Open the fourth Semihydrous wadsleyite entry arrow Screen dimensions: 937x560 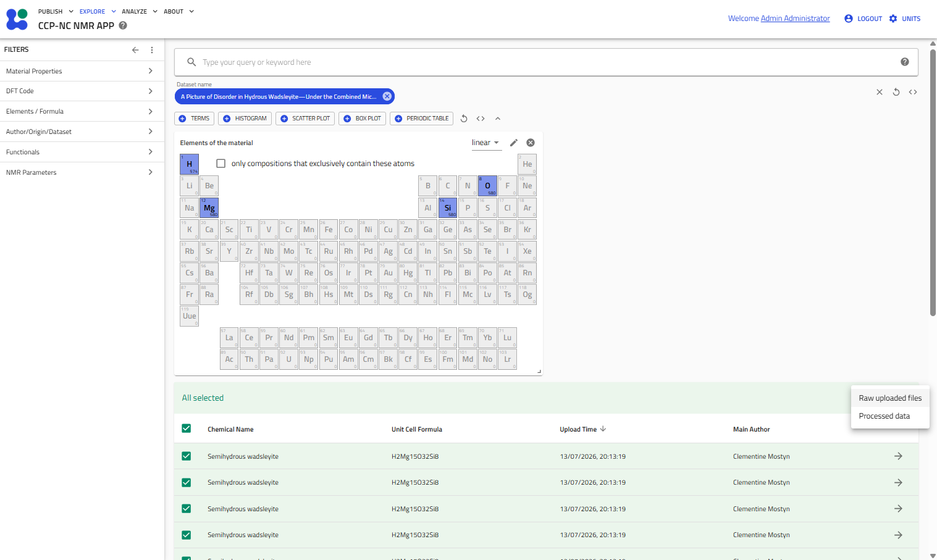(898, 535)
